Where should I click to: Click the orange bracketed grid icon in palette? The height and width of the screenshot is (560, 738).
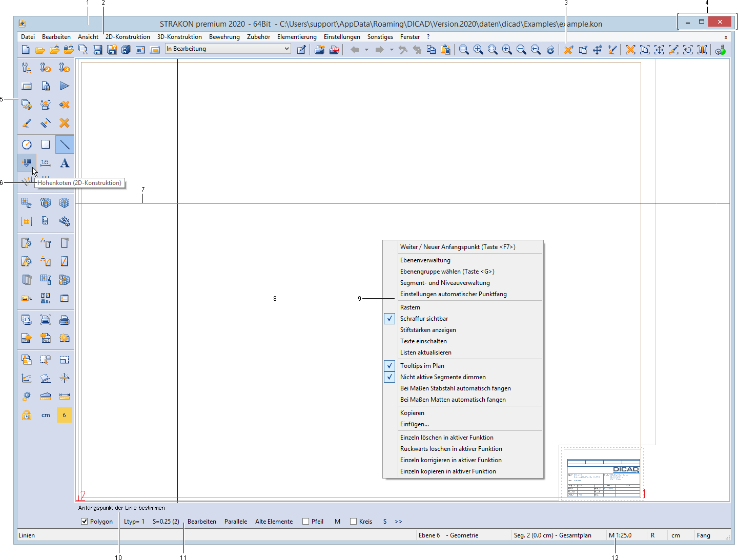click(x=27, y=221)
